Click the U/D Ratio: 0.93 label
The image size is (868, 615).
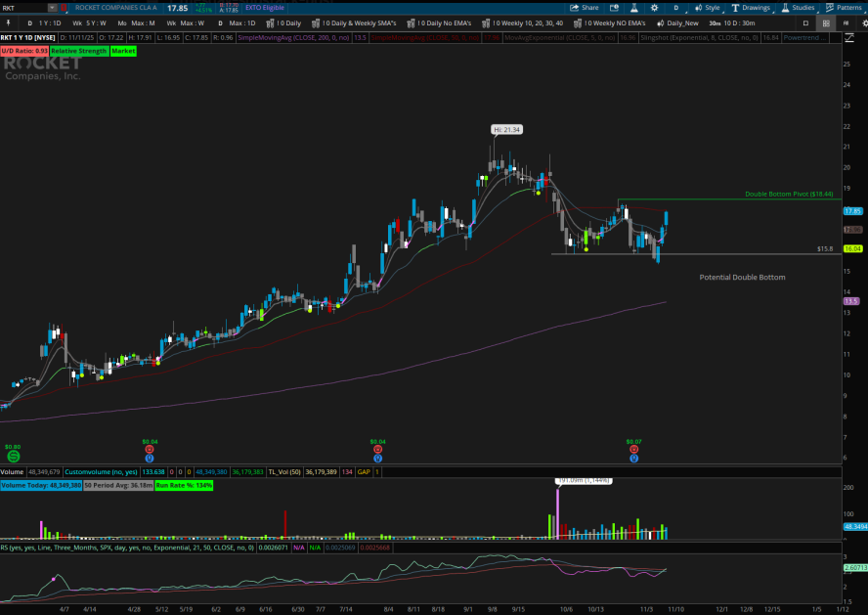pos(24,51)
